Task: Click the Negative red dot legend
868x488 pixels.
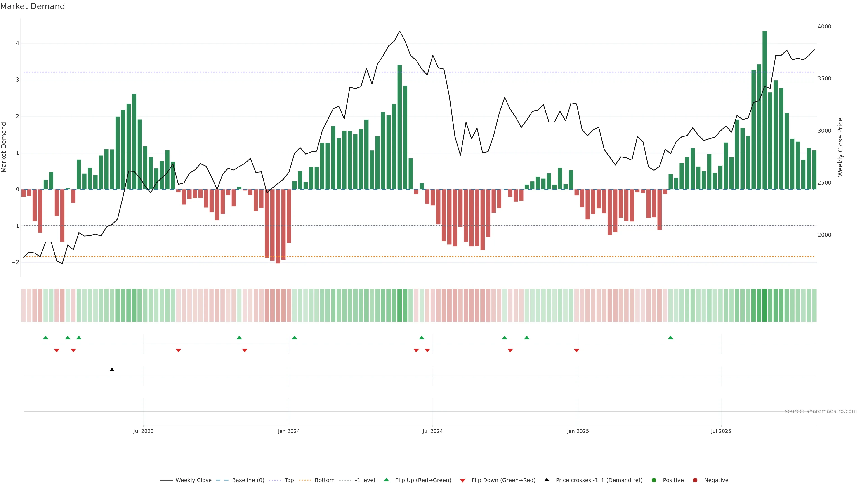Action: coord(695,480)
